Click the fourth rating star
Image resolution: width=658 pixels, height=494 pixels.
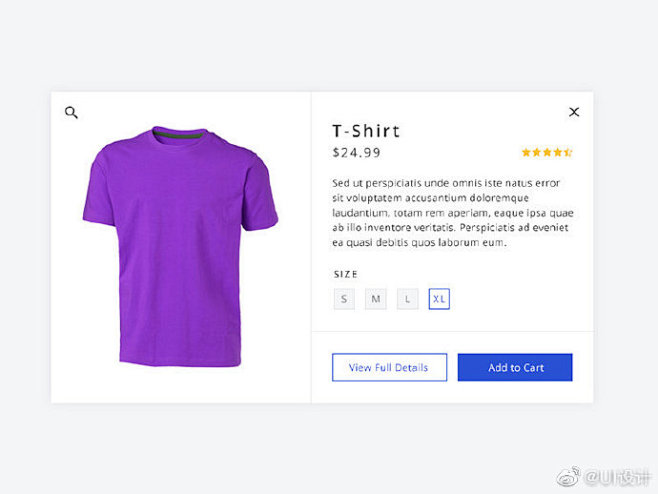point(557,153)
